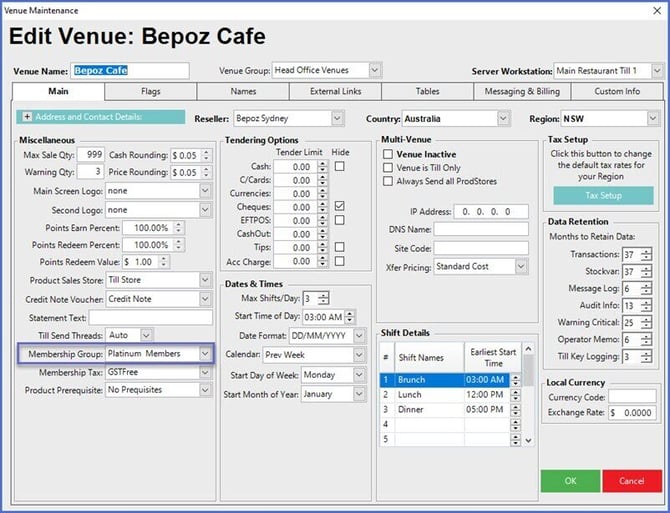The height and width of the screenshot is (513, 670).
Task: Uncheck the Cheques Hide checkbox
Action: coord(340,205)
